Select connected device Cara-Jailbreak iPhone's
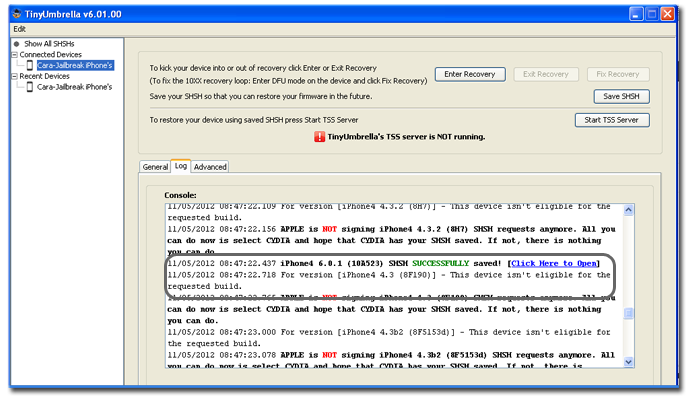689x406 pixels. (75, 65)
